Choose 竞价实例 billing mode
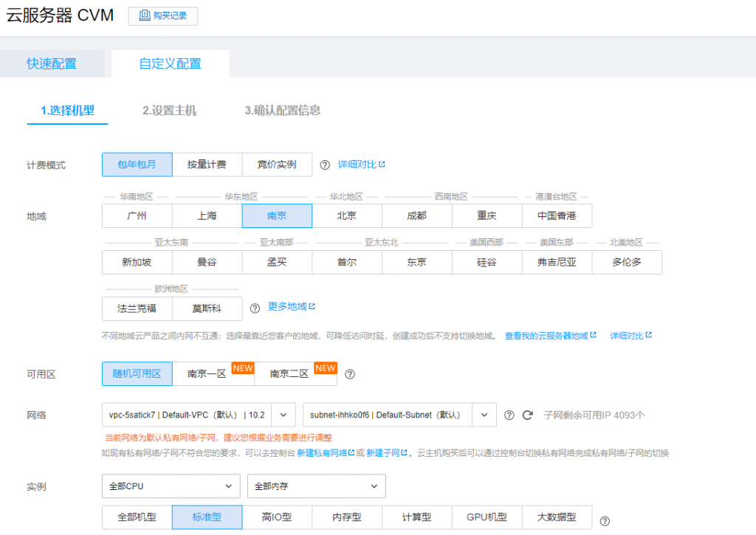Image resolution: width=756 pixels, height=535 pixels. click(x=278, y=165)
